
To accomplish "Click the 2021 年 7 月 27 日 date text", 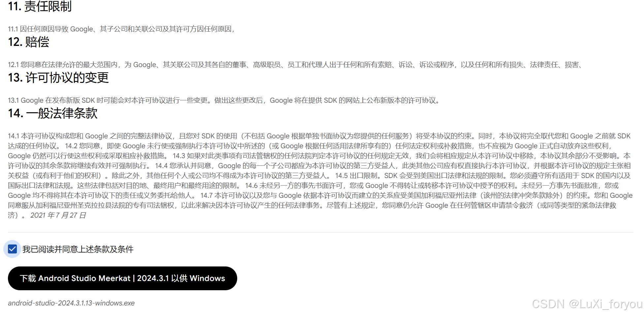I will (x=58, y=215).
